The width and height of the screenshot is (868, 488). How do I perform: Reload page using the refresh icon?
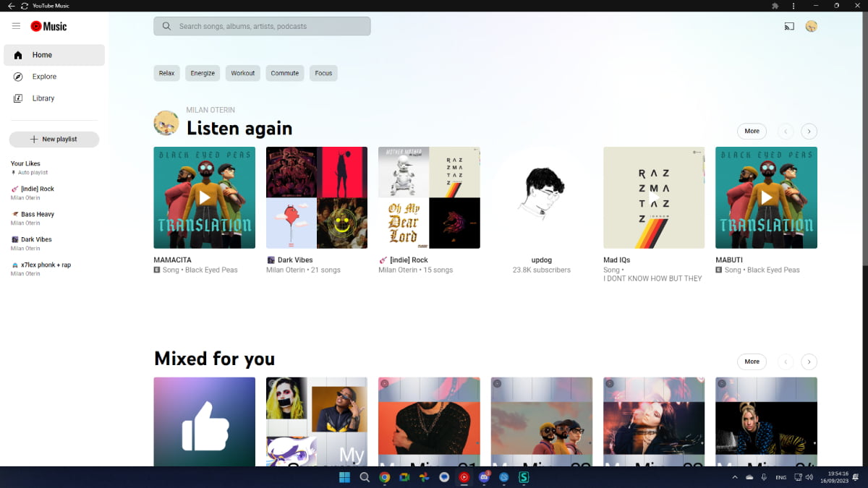pyautogui.click(x=25, y=6)
